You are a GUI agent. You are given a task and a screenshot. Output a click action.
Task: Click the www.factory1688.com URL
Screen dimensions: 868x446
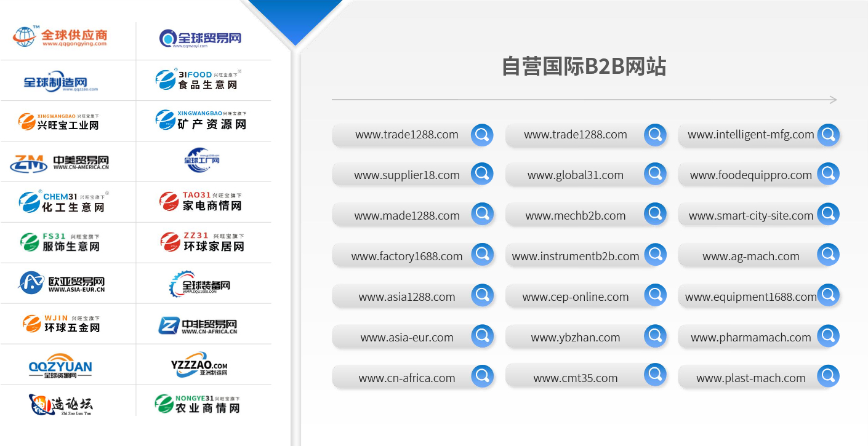pos(407,256)
